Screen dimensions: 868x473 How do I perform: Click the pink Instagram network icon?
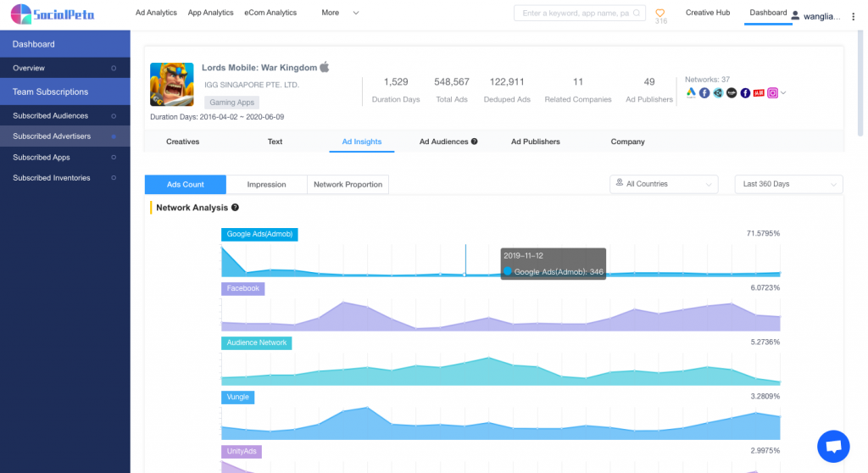[x=772, y=93]
